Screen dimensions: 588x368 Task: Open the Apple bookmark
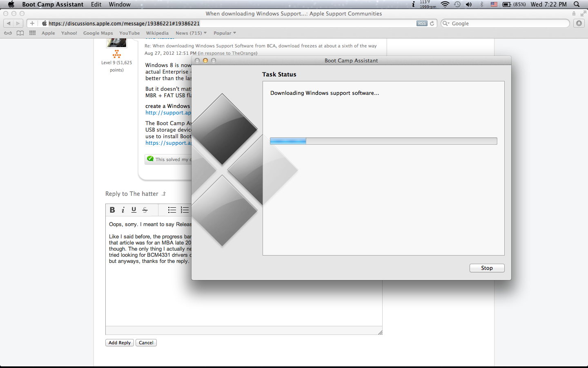point(48,33)
